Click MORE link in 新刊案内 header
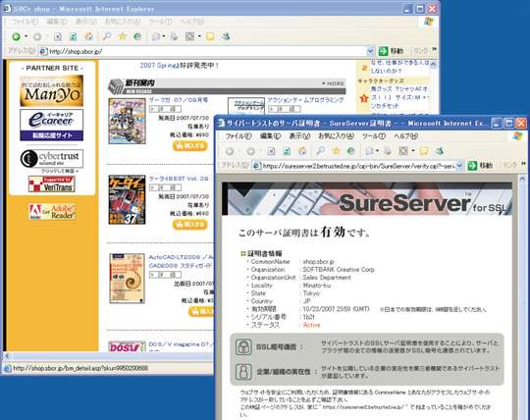 333,83
